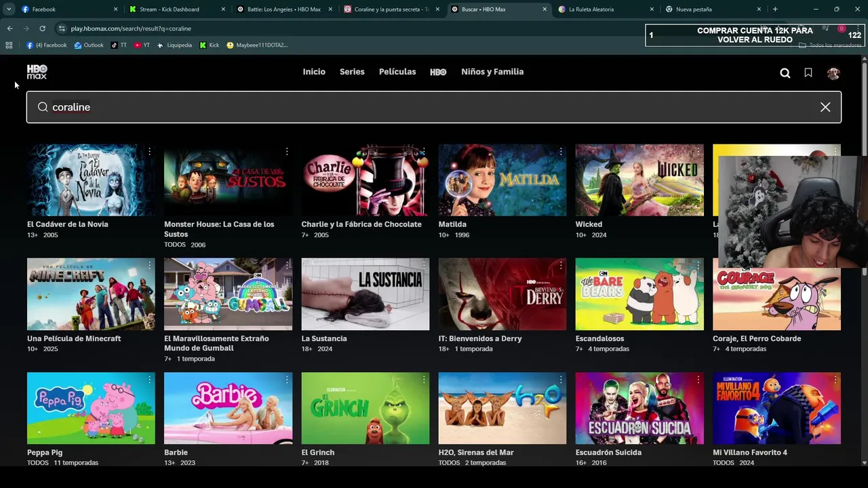
Task: Expand the tab search dropdown arrow
Action: [9, 9]
